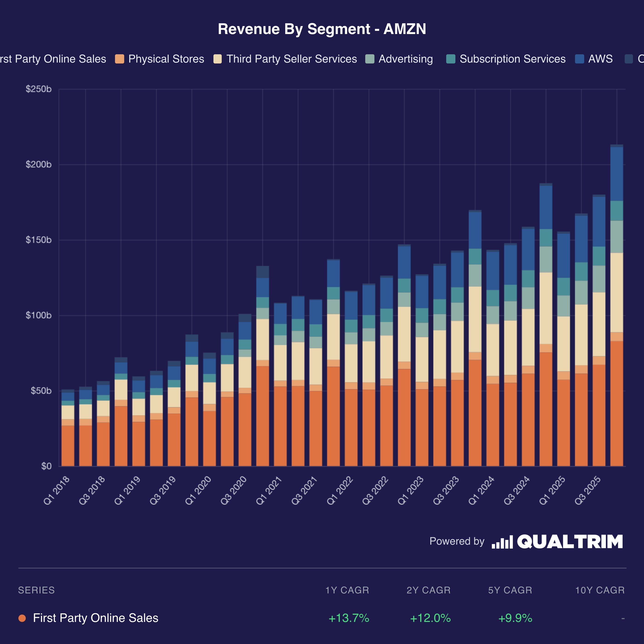This screenshot has height=644, width=644.
Task: Toggle the AWS legend label
Action: coord(600,59)
